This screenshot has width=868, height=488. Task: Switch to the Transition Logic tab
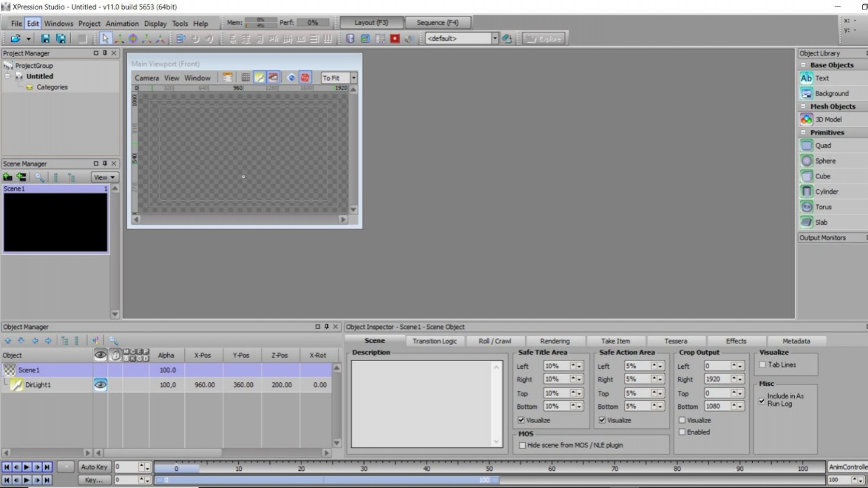point(434,341)
